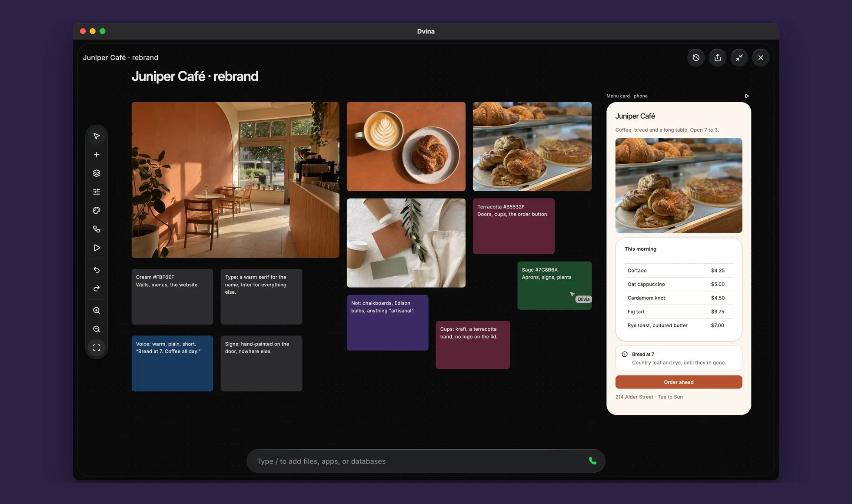Open the version history clock icon
The height and width of the screenshot is (504, 852).
(696, 57)
